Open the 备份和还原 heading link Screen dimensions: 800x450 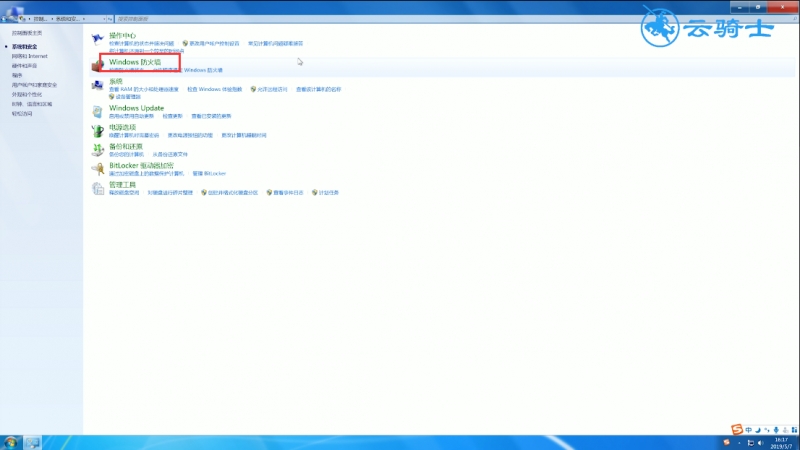pos(126,146)
